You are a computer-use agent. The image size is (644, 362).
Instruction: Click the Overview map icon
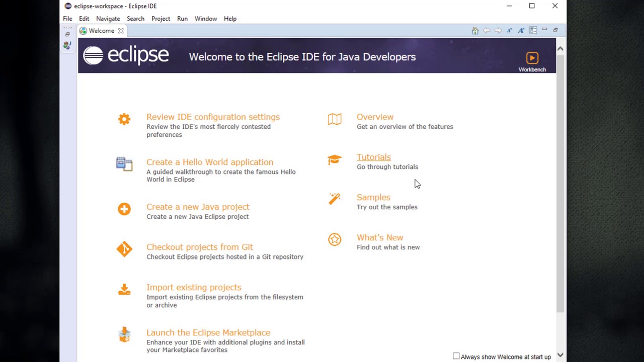pos(335,119)
